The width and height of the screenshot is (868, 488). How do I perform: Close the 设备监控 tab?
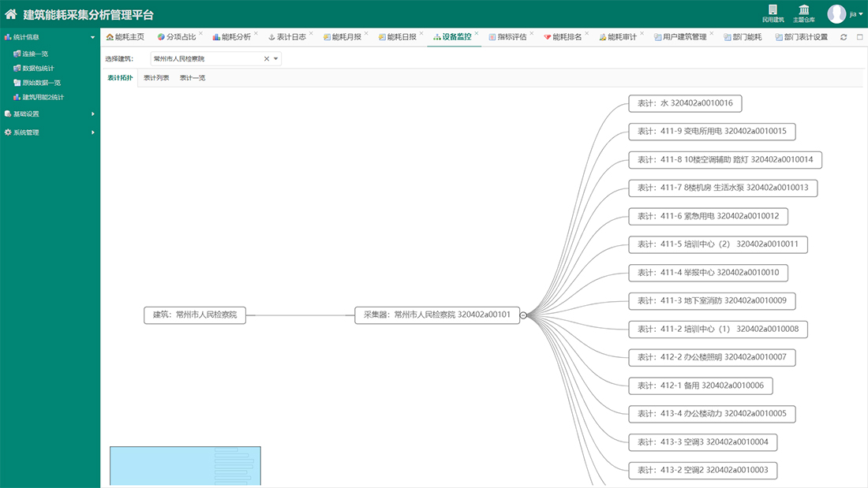point(476,33)
